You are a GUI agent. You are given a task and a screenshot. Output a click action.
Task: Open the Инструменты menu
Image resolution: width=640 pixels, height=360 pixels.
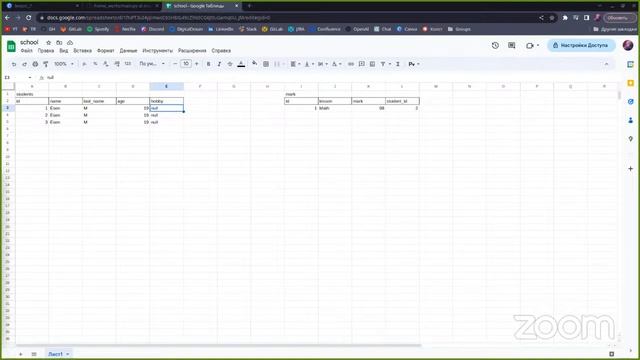(x=158, y=51)
